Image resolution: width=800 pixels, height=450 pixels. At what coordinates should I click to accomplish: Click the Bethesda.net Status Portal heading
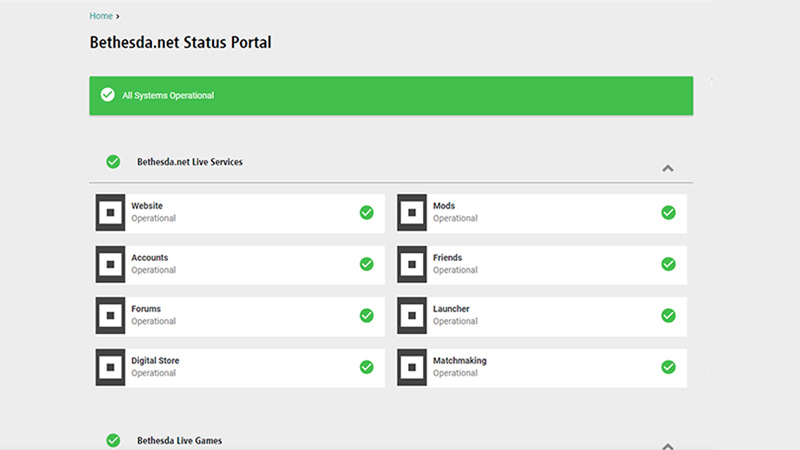(181, 42)
